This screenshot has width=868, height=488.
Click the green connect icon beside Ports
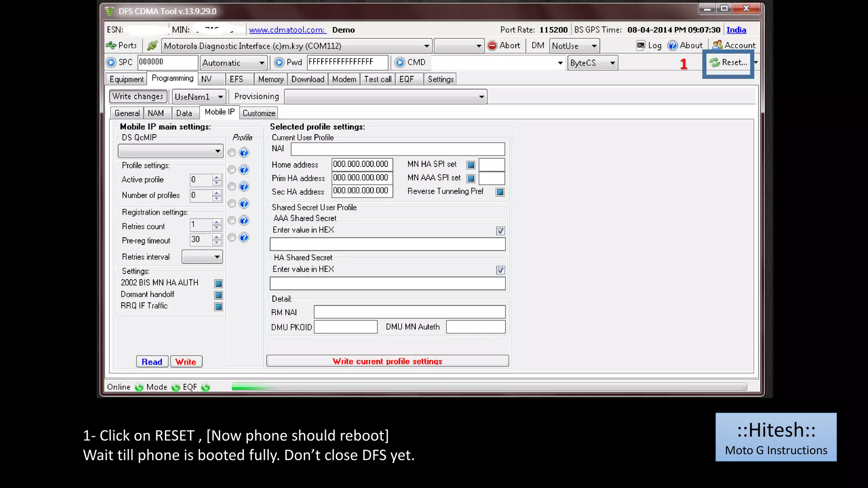click(x=152, y=45)
